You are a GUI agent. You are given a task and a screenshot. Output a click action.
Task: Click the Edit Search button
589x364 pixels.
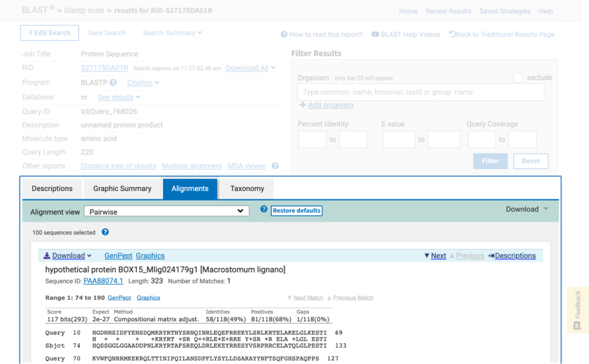49,33
